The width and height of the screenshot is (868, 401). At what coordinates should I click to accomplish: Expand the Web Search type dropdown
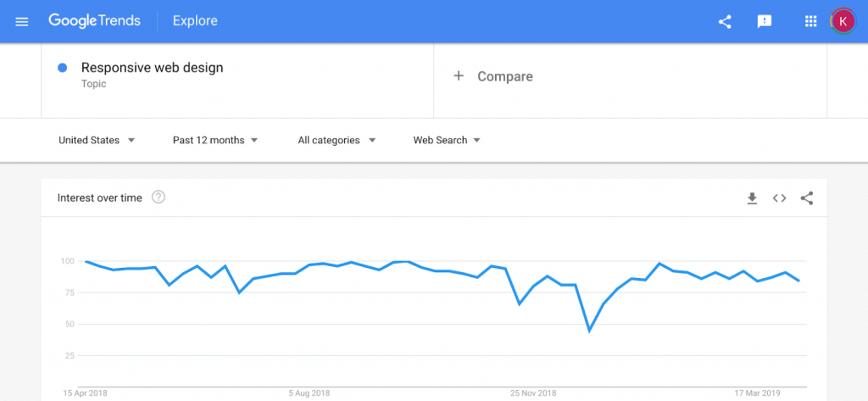tap(446, 140)
